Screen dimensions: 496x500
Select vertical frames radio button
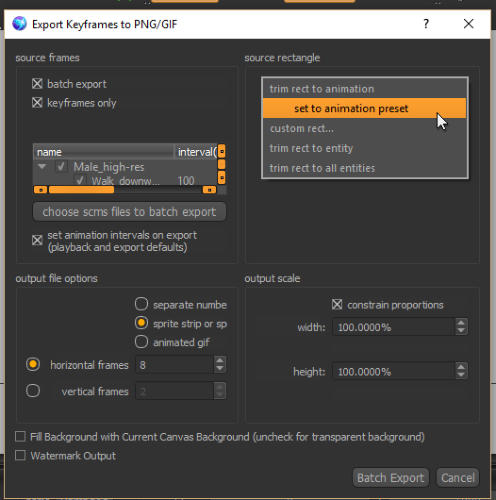[33, 391]
